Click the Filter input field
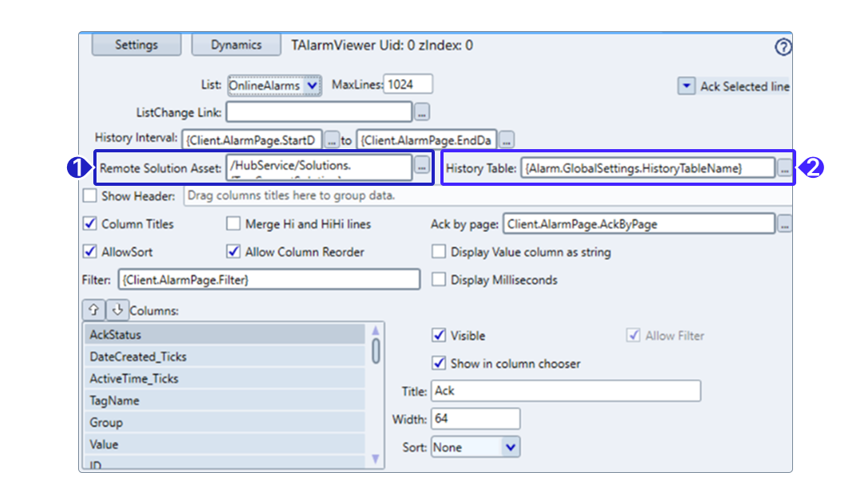 [268, 280]
